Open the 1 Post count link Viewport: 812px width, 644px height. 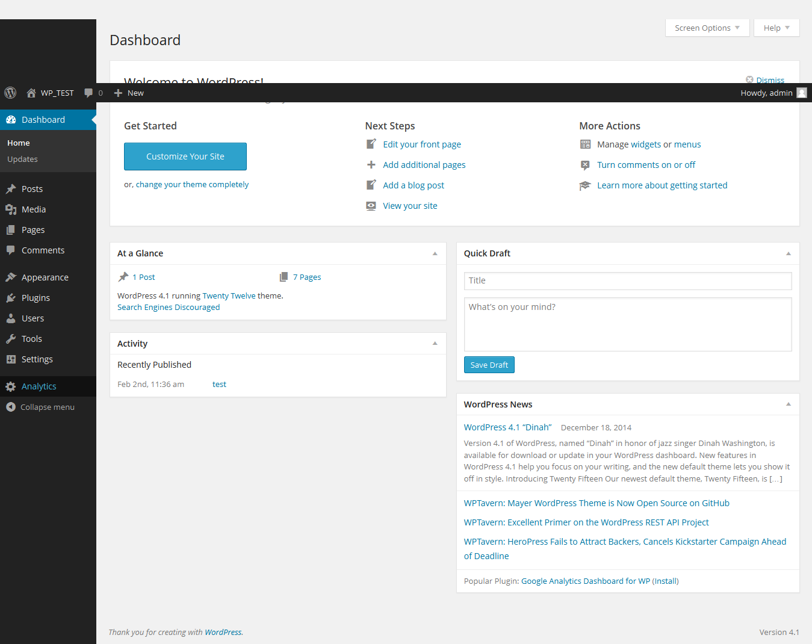144,277
